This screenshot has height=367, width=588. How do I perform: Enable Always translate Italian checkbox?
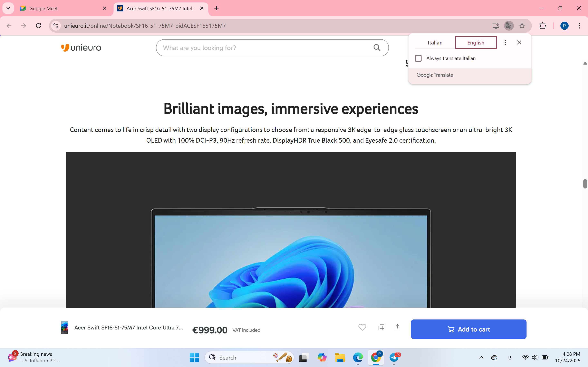tap(418, 58)
